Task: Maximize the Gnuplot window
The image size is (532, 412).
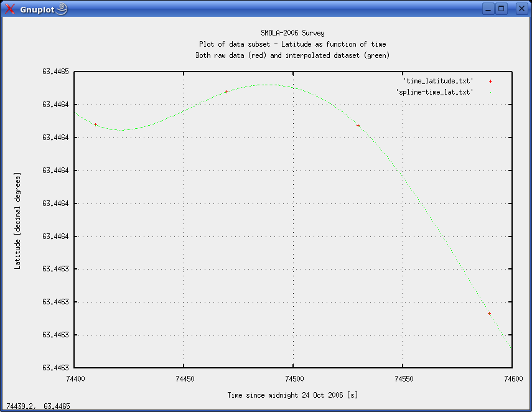Action: [502, 9]
